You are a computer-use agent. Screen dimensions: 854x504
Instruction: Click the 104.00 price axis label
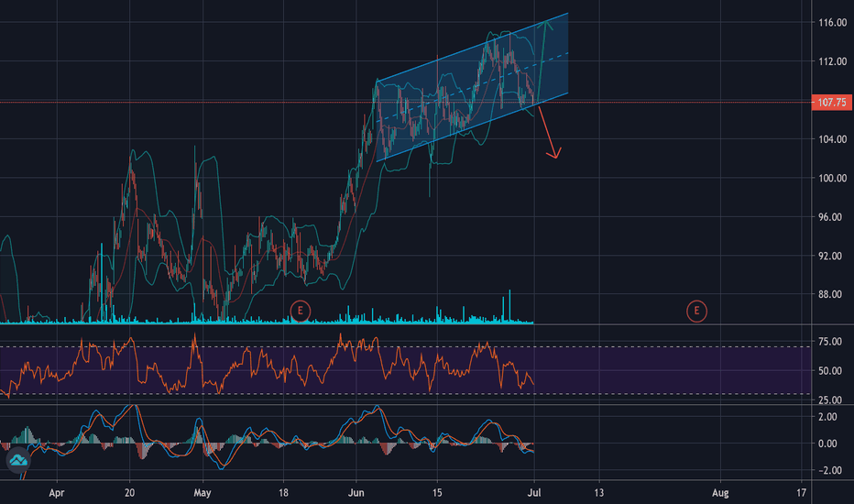click(x=832, y=139)
